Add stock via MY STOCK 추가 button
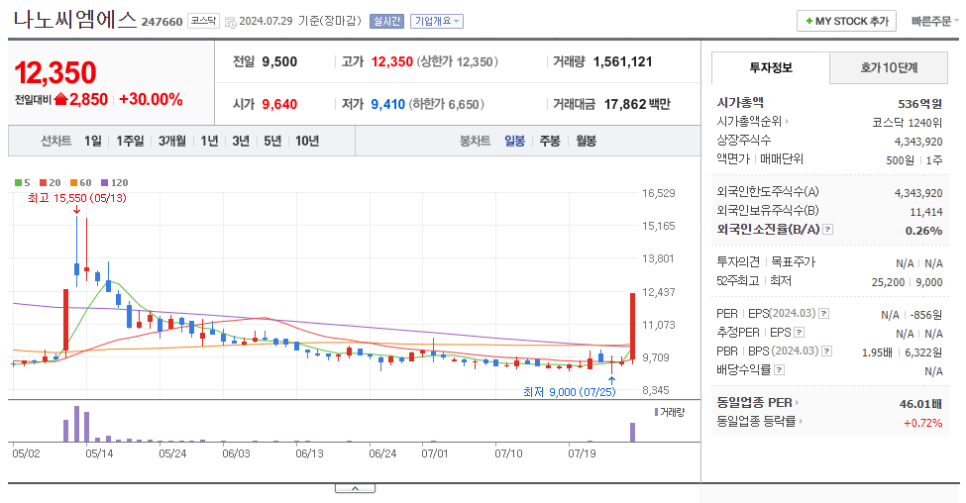966x503 pixels. (x=846, y=21)
